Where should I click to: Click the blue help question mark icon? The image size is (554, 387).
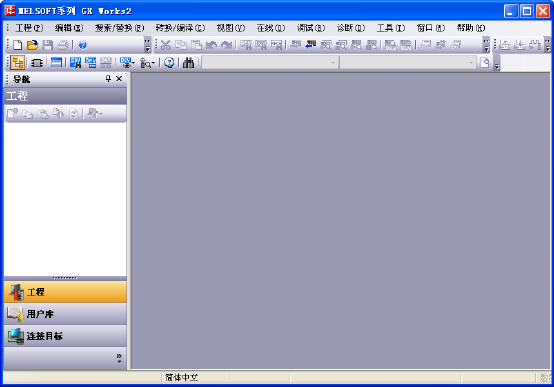click(82, 45)
